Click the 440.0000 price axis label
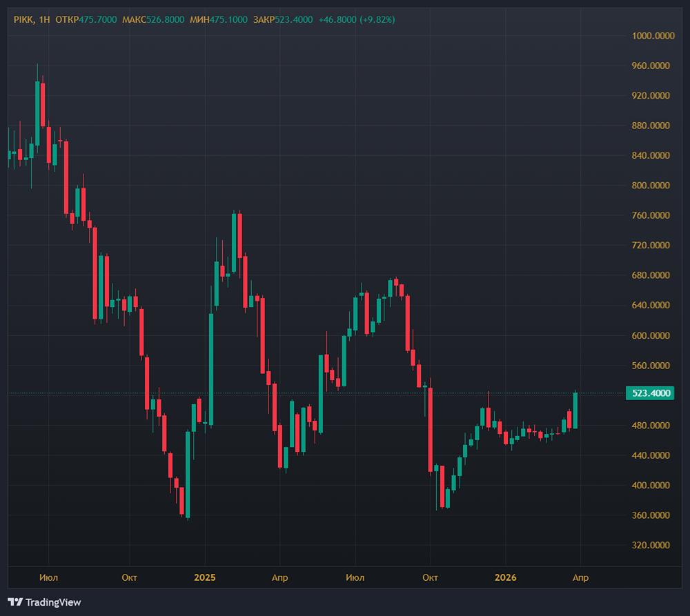690x616 pixels. coord(651,455)
